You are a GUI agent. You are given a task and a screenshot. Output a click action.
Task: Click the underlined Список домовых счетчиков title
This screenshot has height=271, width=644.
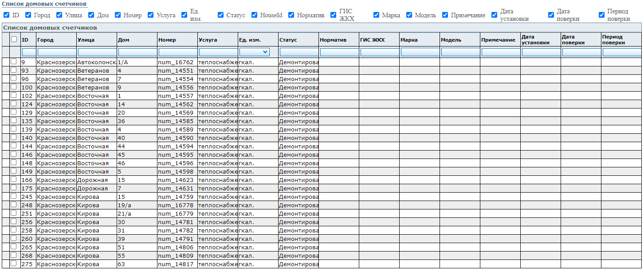click(44, 4)
